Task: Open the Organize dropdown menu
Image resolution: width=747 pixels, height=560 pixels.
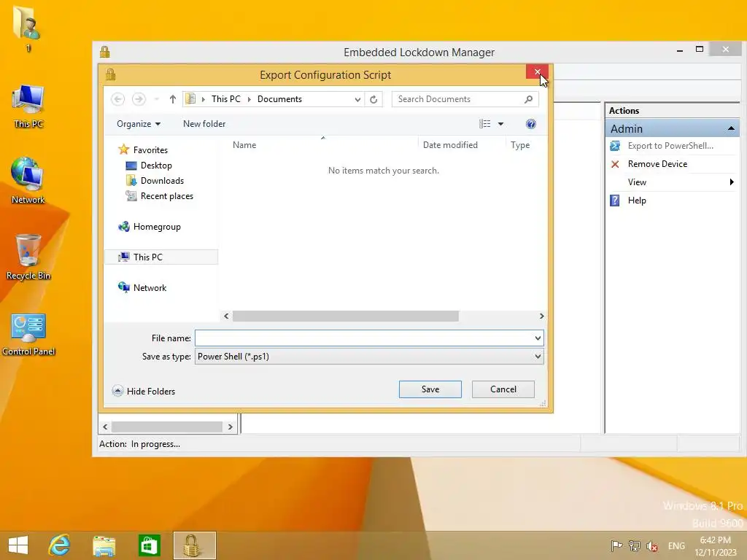Action: click(139, 124)
